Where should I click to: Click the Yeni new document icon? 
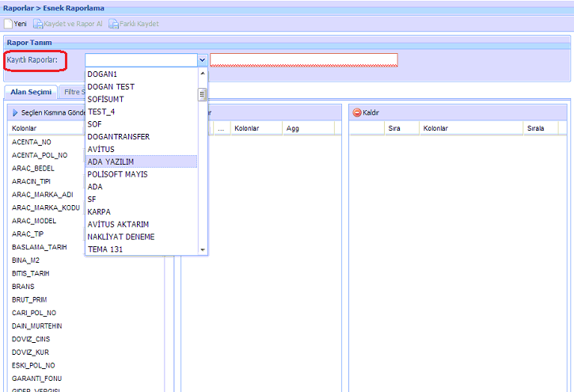coord(9,24)
